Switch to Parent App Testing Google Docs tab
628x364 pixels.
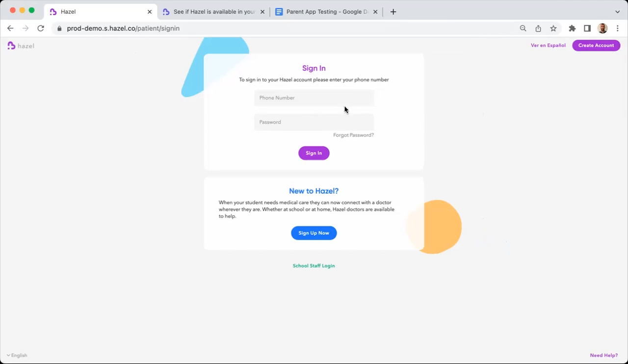coord(326,12)
